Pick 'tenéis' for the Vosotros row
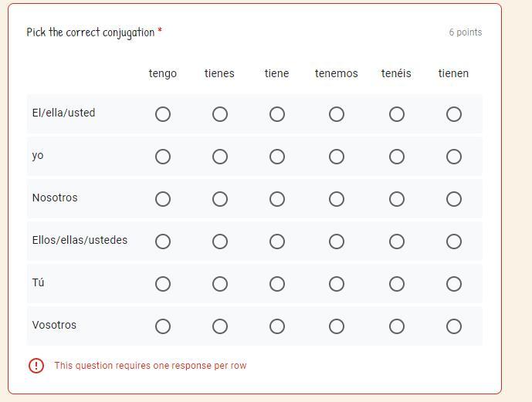 coord(397,326)
